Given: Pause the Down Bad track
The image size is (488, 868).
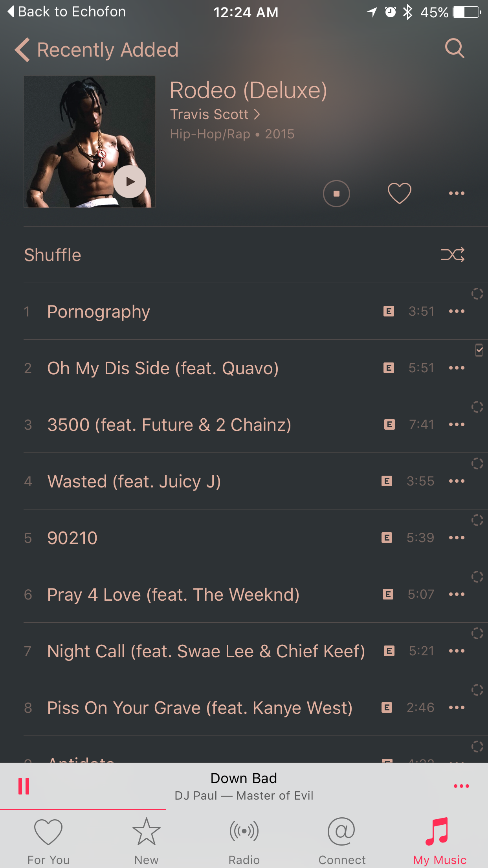Looking at the screenshot, I should (x=24, y=786).
